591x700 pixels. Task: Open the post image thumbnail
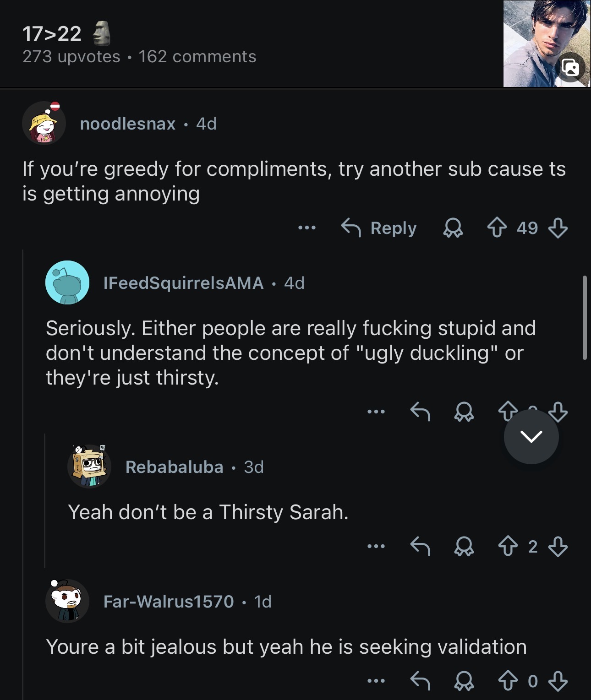point(547,43)
